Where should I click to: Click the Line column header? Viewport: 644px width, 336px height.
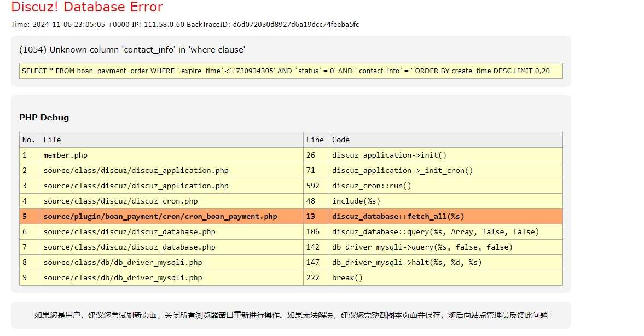314,140
